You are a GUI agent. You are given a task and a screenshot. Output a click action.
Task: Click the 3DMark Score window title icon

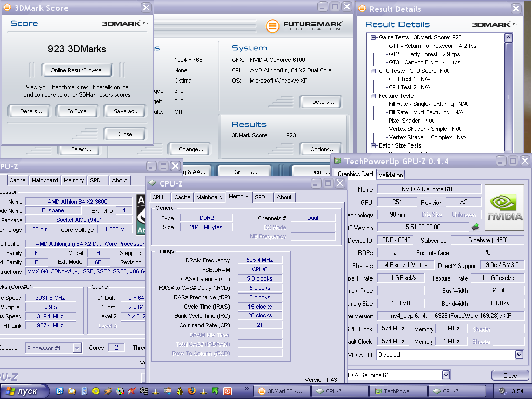tap(7, 7)
